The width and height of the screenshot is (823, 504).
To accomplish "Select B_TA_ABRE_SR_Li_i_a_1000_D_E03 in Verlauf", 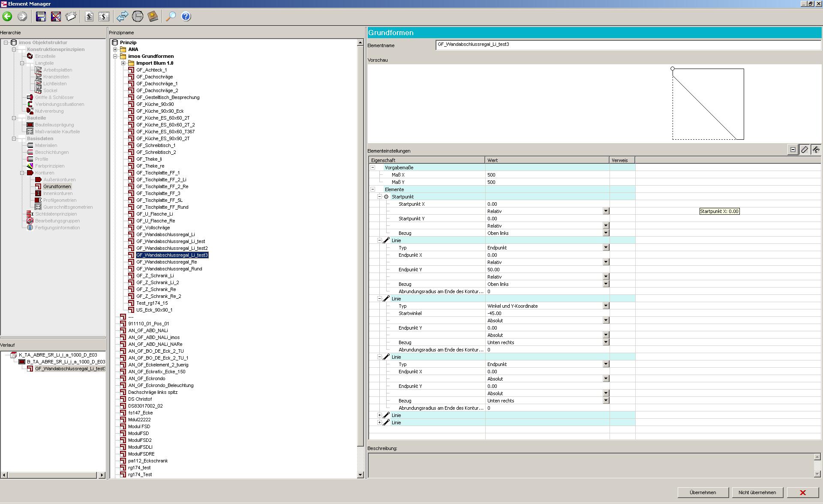I will coord(66,362).
